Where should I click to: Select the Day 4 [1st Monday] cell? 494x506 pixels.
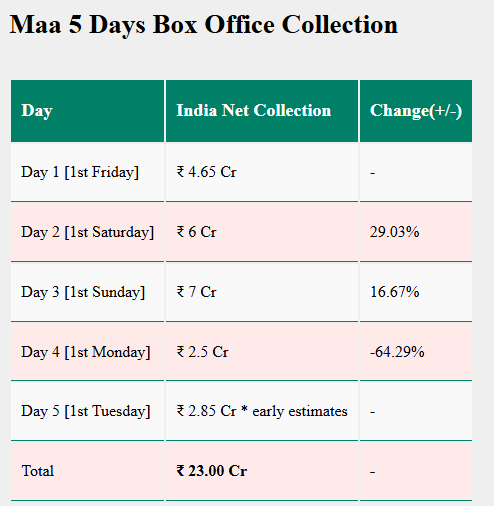click(87, 352)
